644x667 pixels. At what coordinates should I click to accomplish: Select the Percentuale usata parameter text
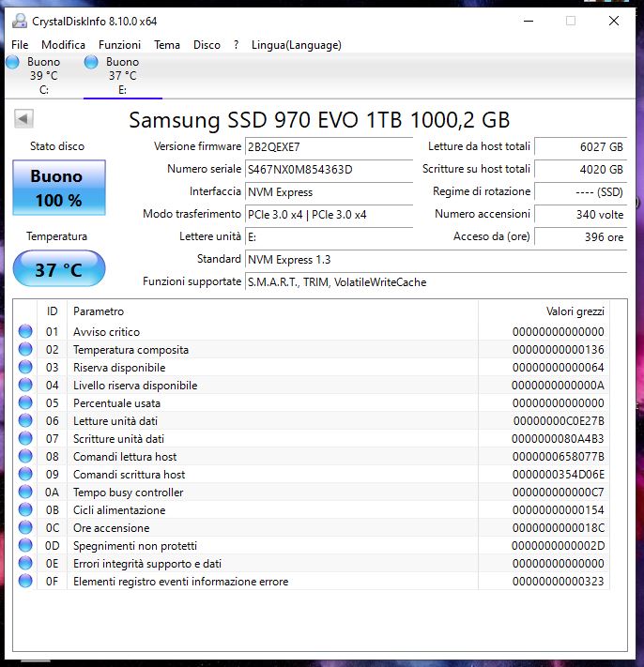(116, 403)
